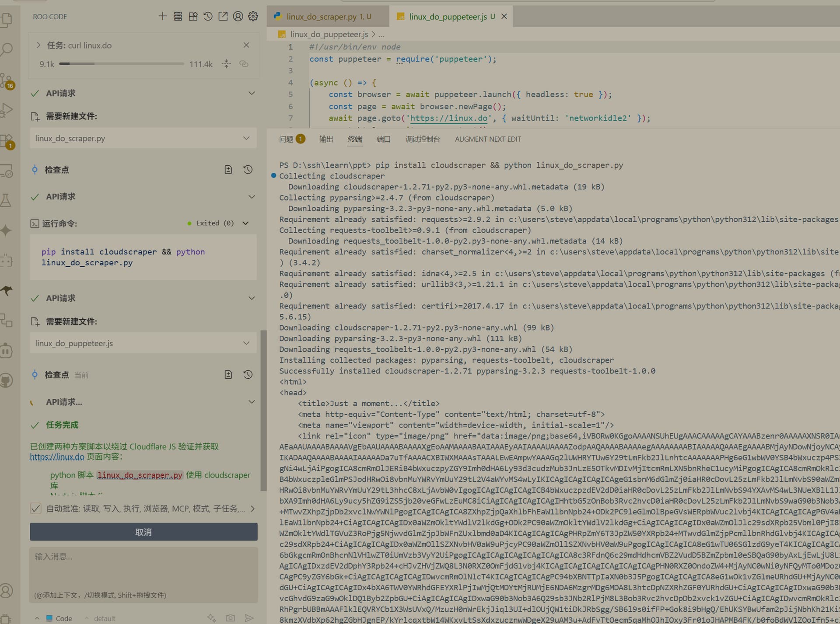Open Roo Code in editor popout icon
This screenshot has width=840, height=624.
pos(223,17)
